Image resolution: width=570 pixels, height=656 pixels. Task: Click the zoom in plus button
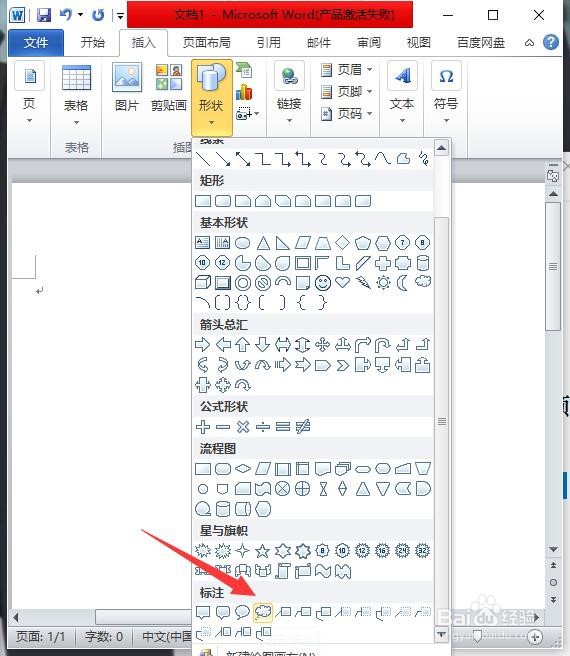pyautogui.click(x=535, y=637)
